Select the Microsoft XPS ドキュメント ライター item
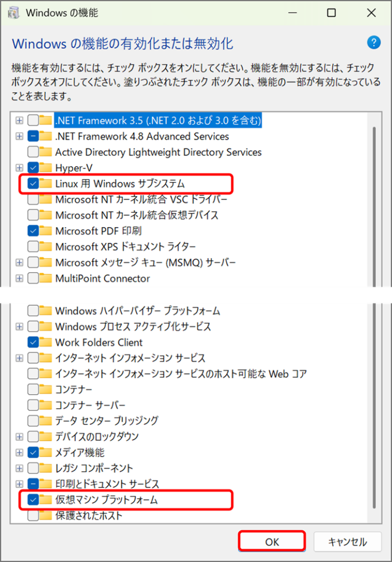392x562 pixels. click(125, 246)
